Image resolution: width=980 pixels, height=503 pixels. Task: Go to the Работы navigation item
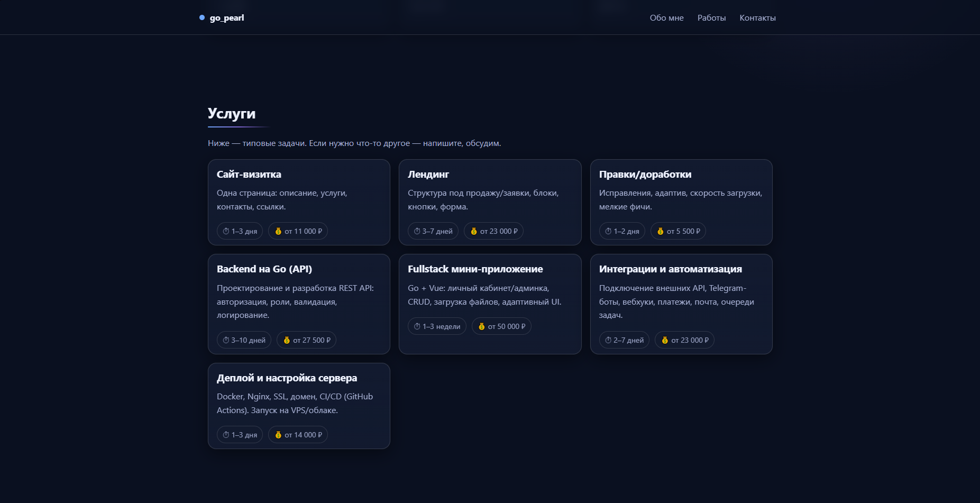click(x=711, y=18)
